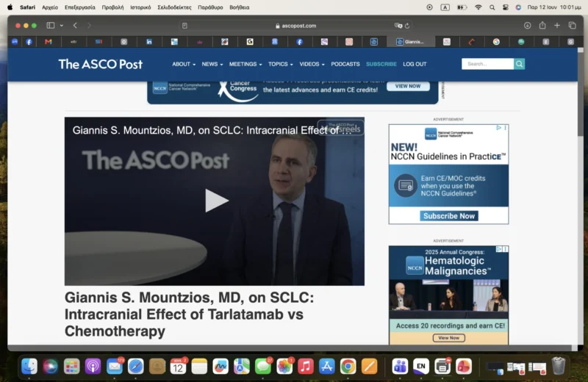Open Finder from the Dock
The width and height of the screenshot is (588, 382).
pos(29,367)
